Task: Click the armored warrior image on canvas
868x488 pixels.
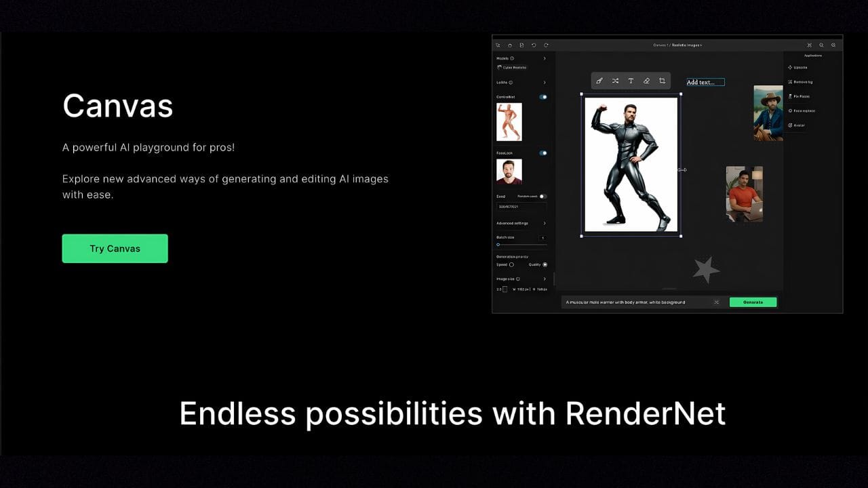Action: [631, 164]
